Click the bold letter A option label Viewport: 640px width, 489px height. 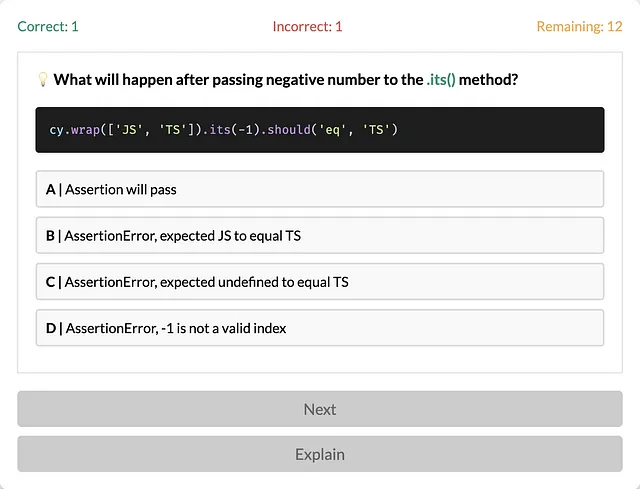click(51, 189)
